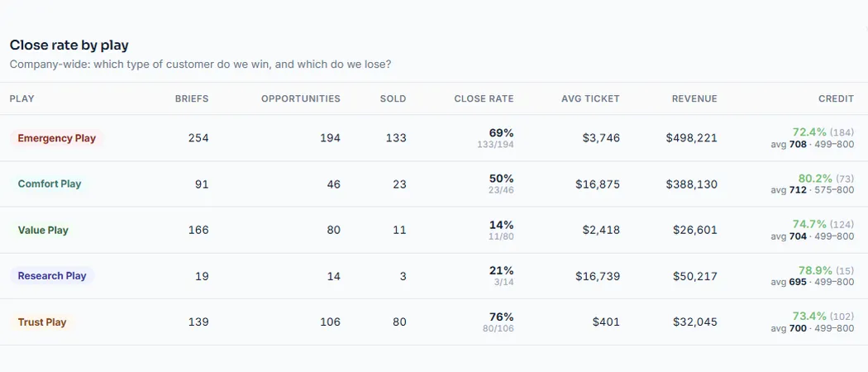Sort by SOLD column header
Viewport: 868px width, 372px height.
pos(393,98)
